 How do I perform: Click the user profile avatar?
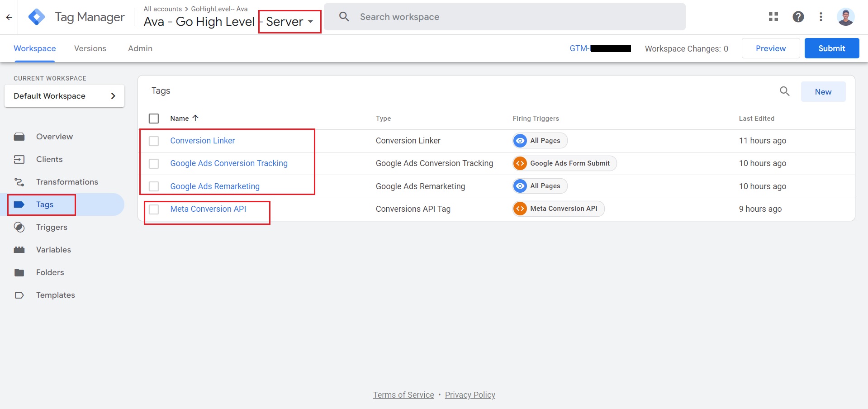(x=845, y=17)
